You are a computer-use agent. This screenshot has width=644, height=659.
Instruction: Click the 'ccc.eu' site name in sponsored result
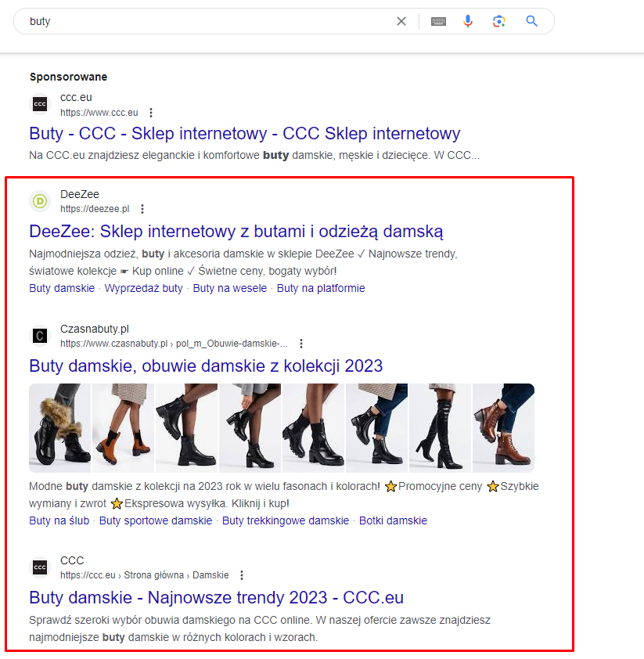pyautogui.click(x=76, y=98)
